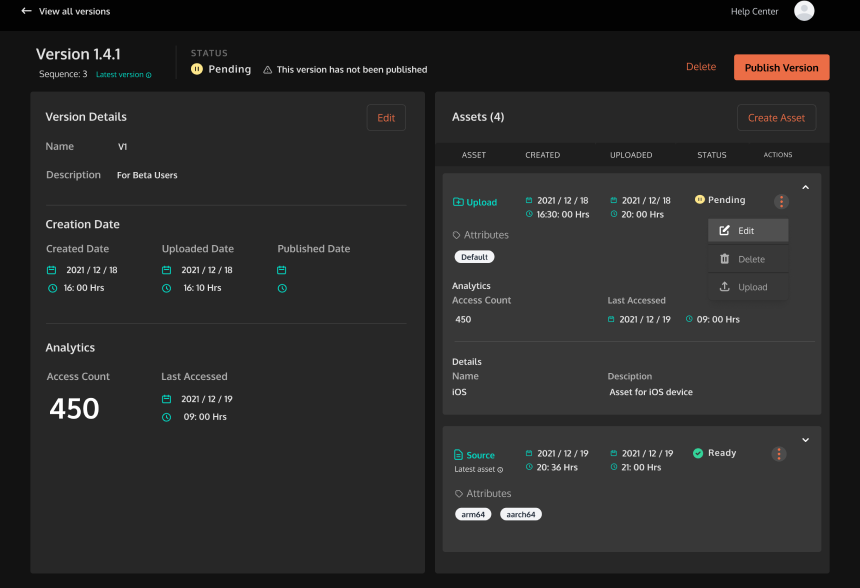Expand the Source asset card
860x588 pixels.
pos(805,440)
